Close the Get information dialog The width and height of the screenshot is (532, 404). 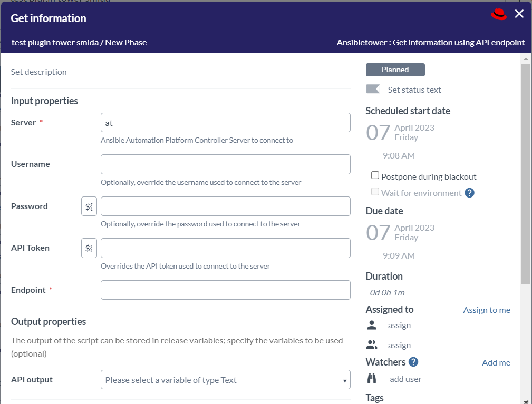coord(519,14)
